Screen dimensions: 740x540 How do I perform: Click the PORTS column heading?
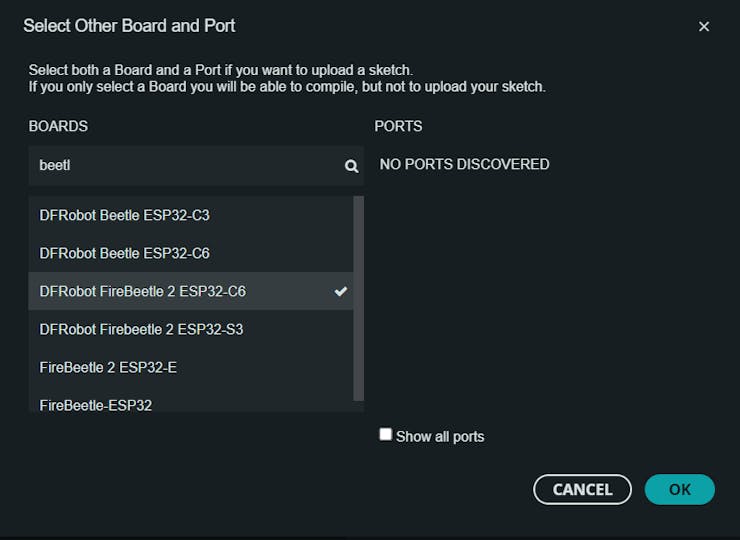398,126
